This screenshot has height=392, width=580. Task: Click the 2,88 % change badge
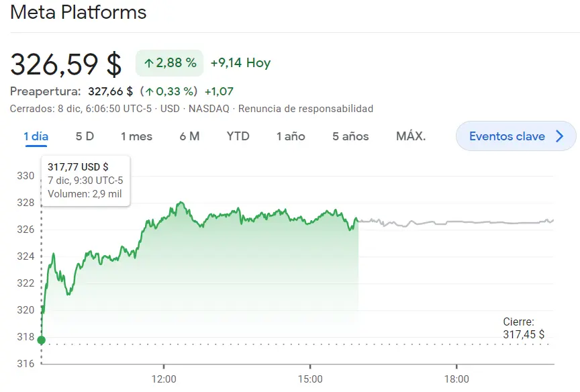click(x=168, y=62)
